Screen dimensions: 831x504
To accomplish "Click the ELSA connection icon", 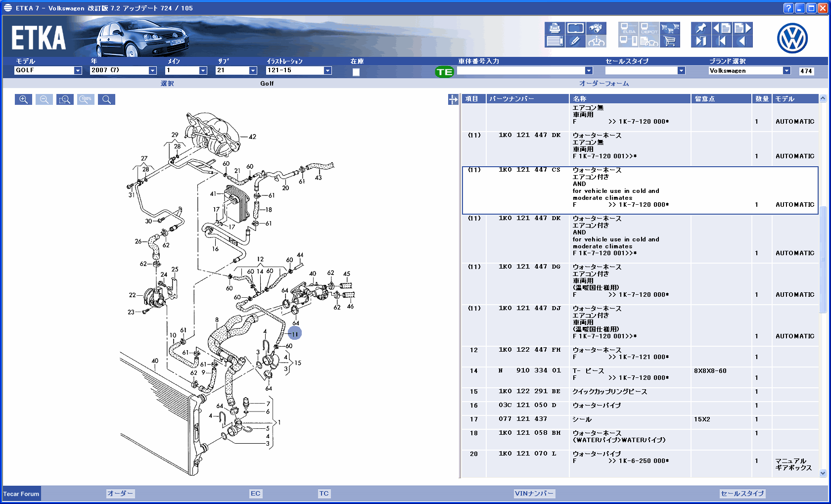I will (x=628, y=28).
